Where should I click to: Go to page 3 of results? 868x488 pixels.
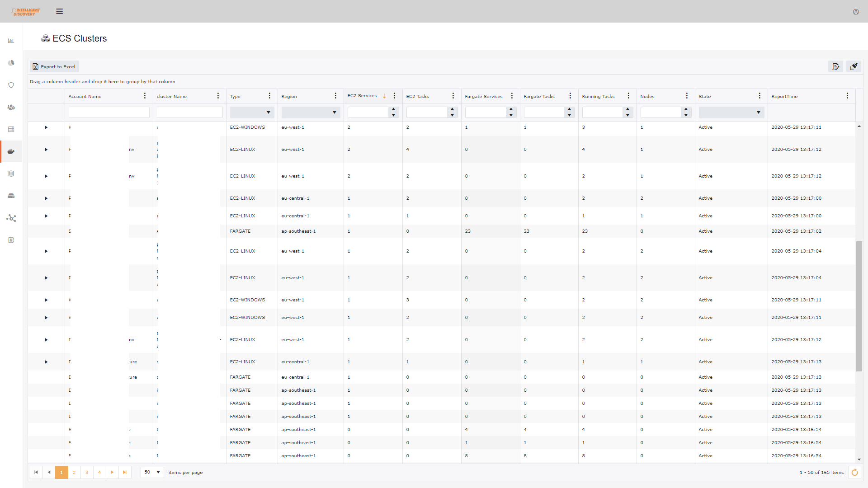(86, 472)
